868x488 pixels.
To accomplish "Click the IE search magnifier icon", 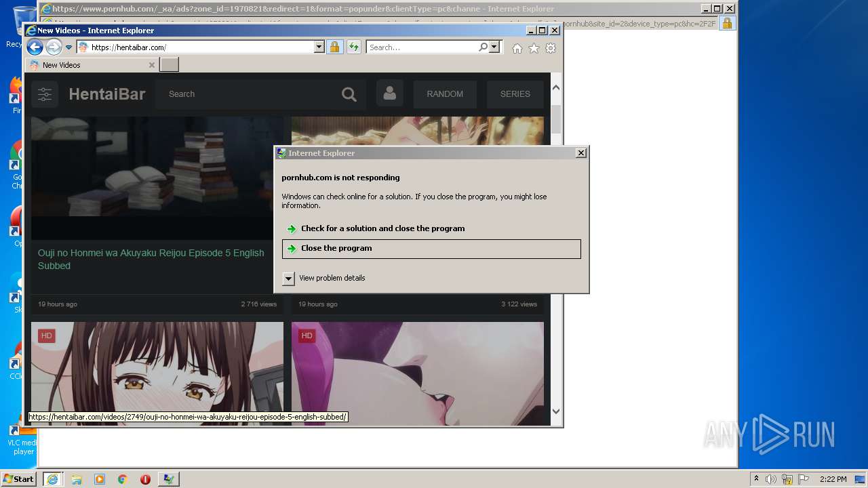I will point(483,47).
